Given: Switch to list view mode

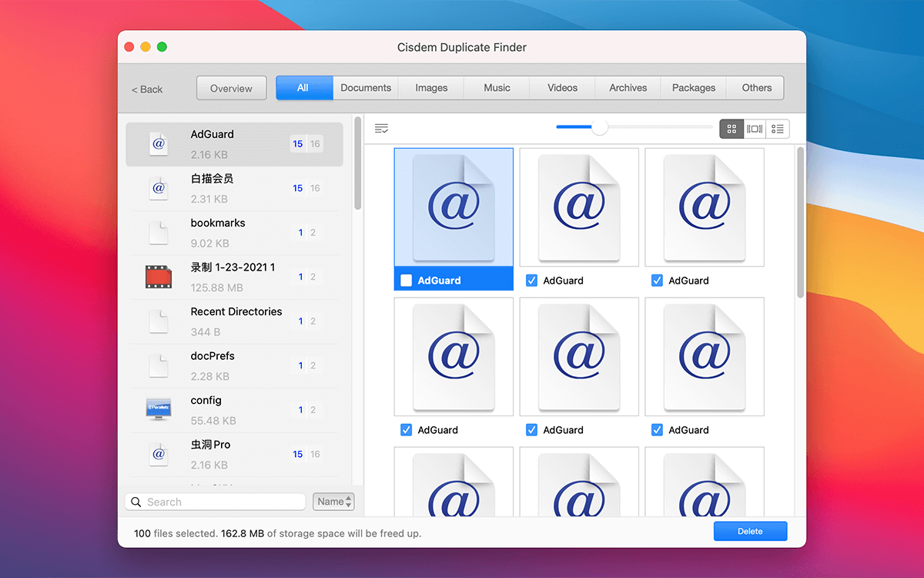Looking at the screenshot, I should click(778, 129).
